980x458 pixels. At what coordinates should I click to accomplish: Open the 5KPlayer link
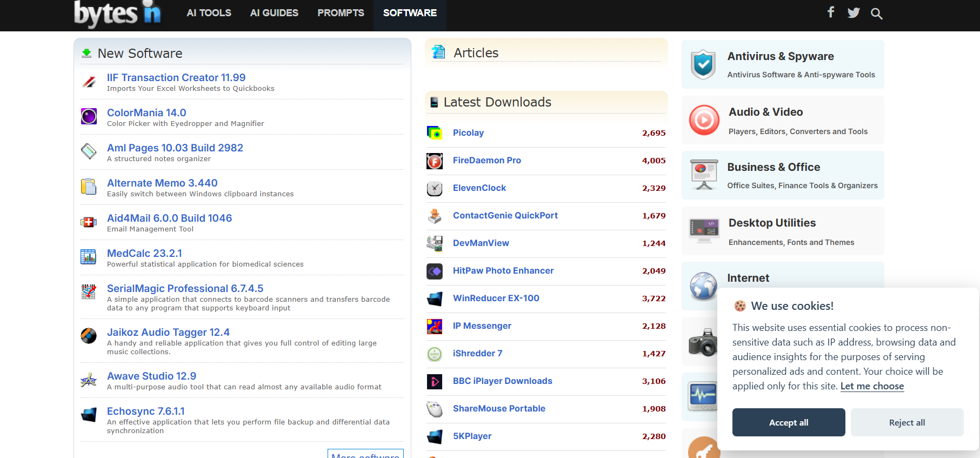472,436
